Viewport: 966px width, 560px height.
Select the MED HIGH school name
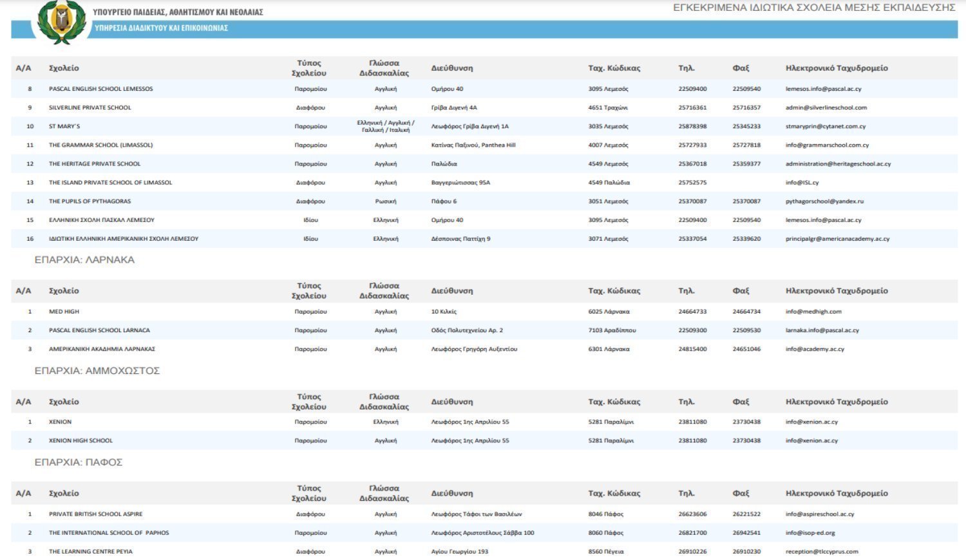click(x=64, y=312)
